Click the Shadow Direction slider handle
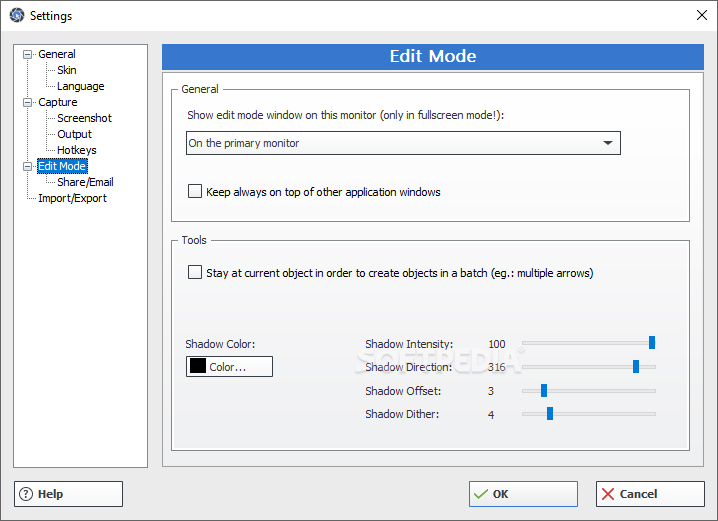The height and width of the screenshot is (521, 718). 636,366
